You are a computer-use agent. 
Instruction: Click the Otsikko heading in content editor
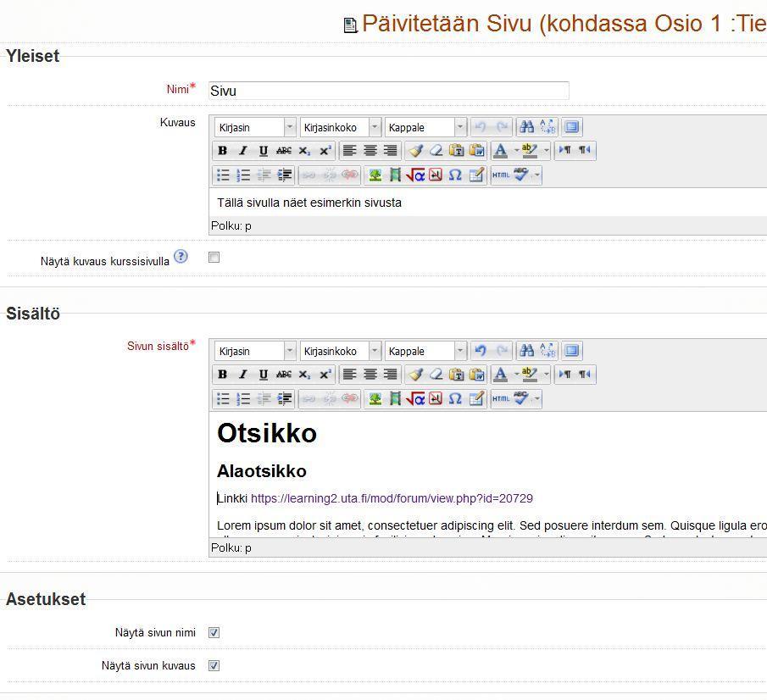[x=267, y=433]
